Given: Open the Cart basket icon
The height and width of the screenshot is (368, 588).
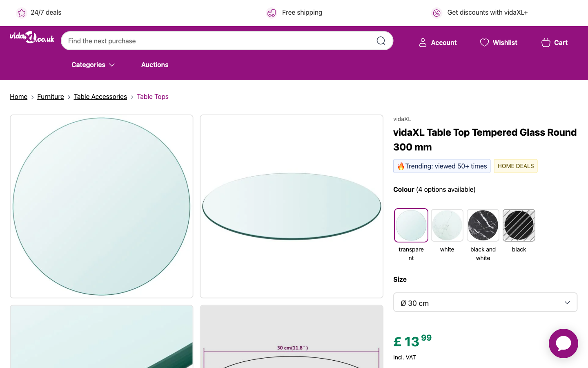Looking at the screenshot, I should (x=546, y=43).
